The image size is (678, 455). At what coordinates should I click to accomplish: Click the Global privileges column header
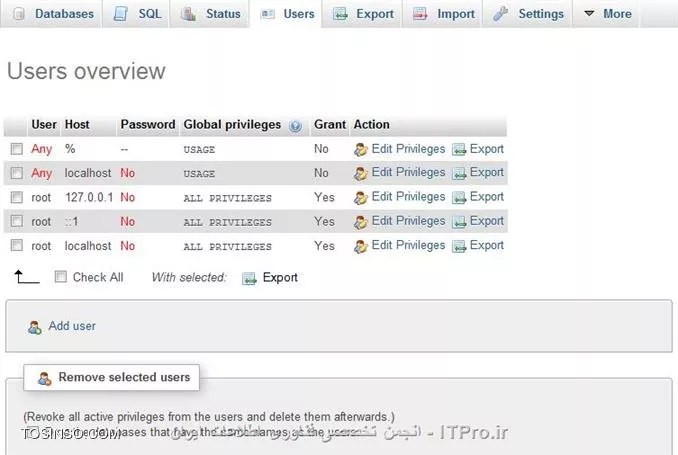(x=232, y=125)
